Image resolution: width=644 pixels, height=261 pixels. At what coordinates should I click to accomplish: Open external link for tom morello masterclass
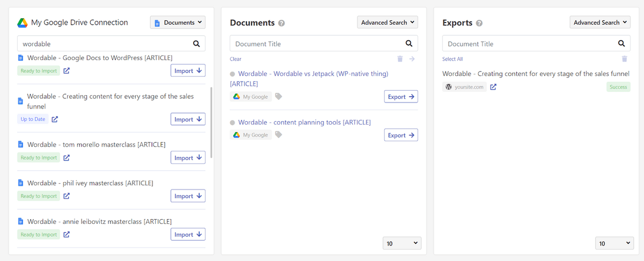[67, 158]
